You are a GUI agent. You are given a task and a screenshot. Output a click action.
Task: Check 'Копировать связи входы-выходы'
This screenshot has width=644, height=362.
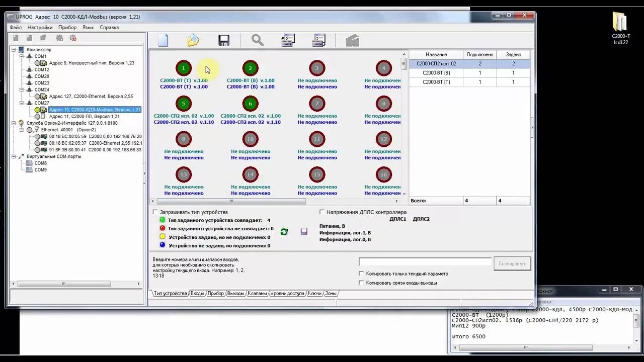click(x=361, y=283)
